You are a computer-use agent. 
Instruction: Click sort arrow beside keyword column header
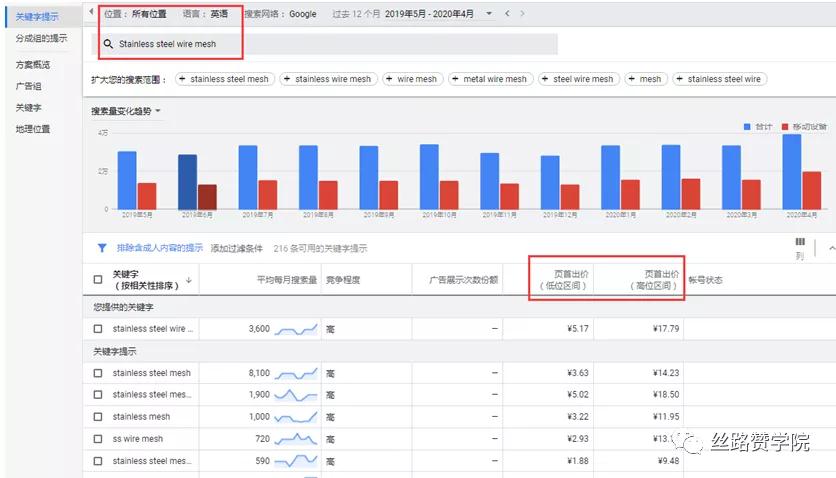(189, 280)
